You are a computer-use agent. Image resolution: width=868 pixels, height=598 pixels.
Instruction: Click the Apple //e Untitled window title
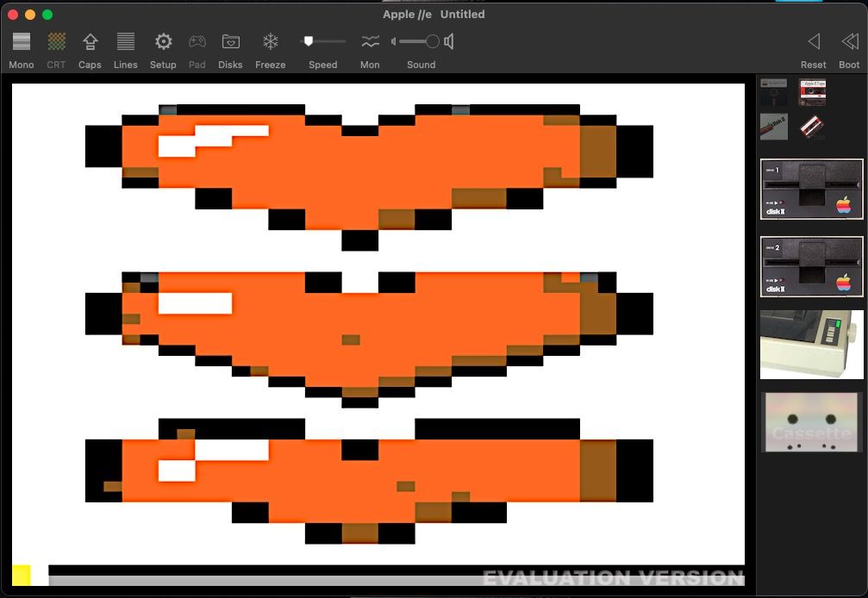434,15
